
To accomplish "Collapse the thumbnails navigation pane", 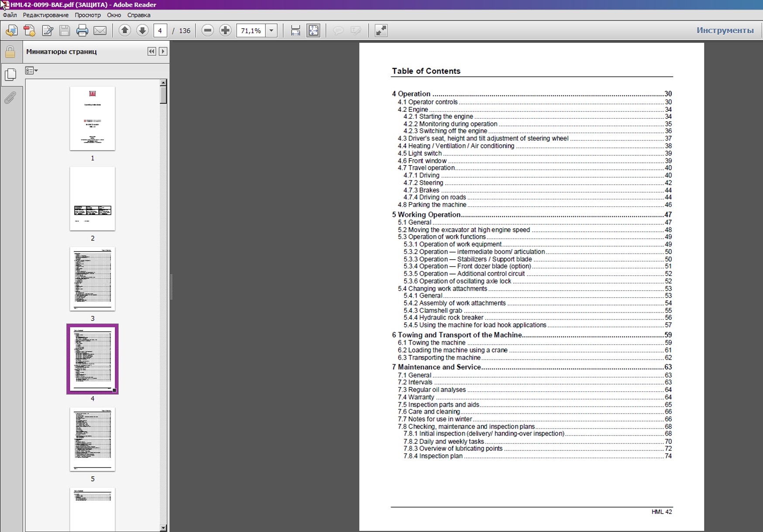I will (151, 51).
